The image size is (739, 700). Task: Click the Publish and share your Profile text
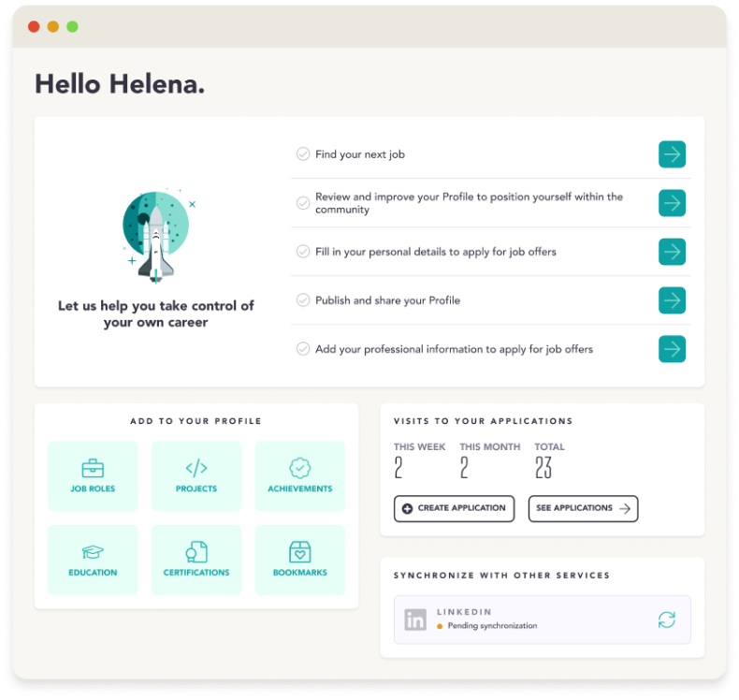point(388,300)
